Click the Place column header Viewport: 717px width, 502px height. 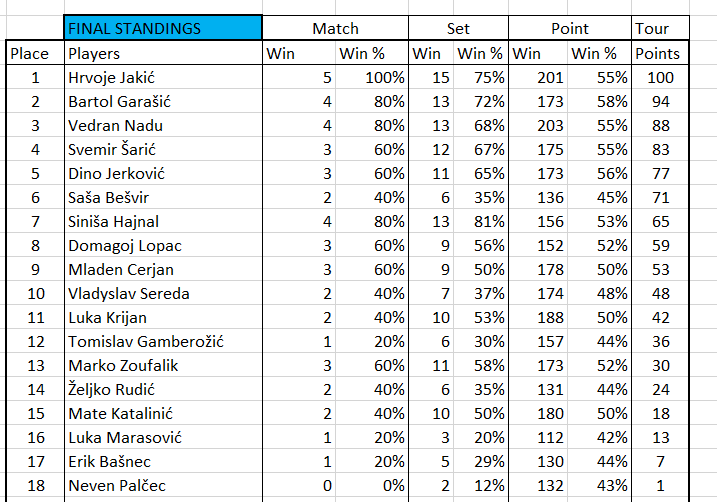[x=28, y=53]
